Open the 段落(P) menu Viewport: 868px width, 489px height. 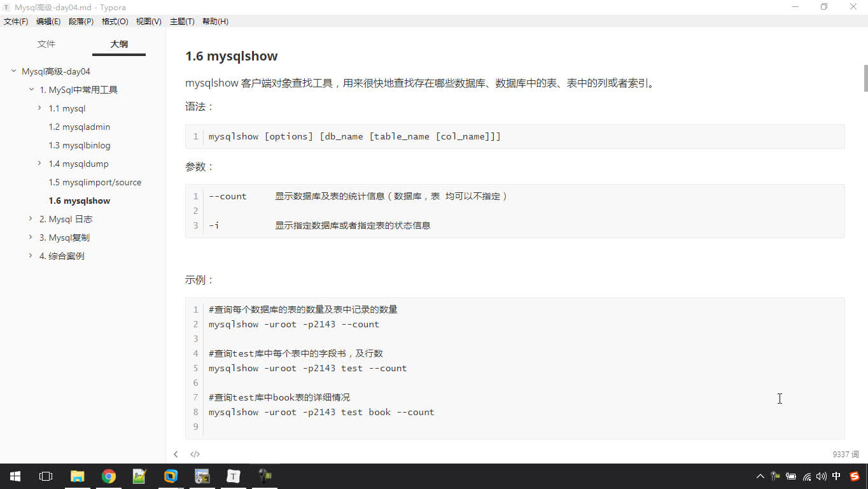click(81, 22)
